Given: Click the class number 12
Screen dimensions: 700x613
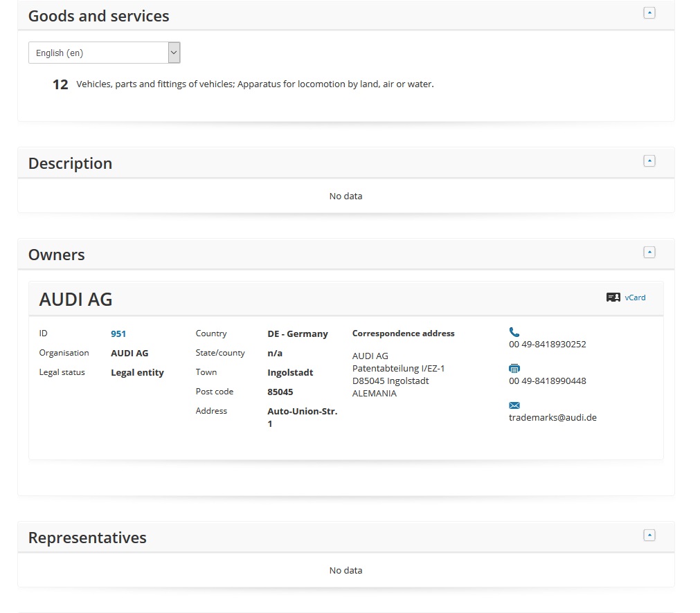Looking at the screenshot, I should point(60,84).
